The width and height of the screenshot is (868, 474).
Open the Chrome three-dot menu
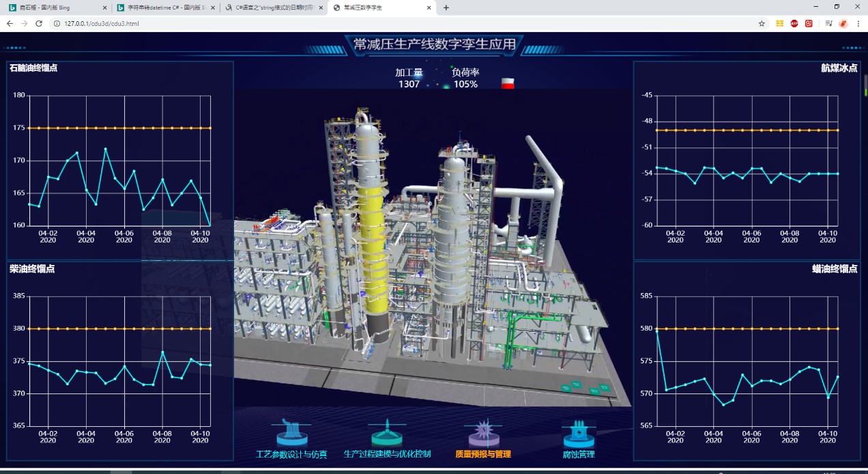pos(858,23)
